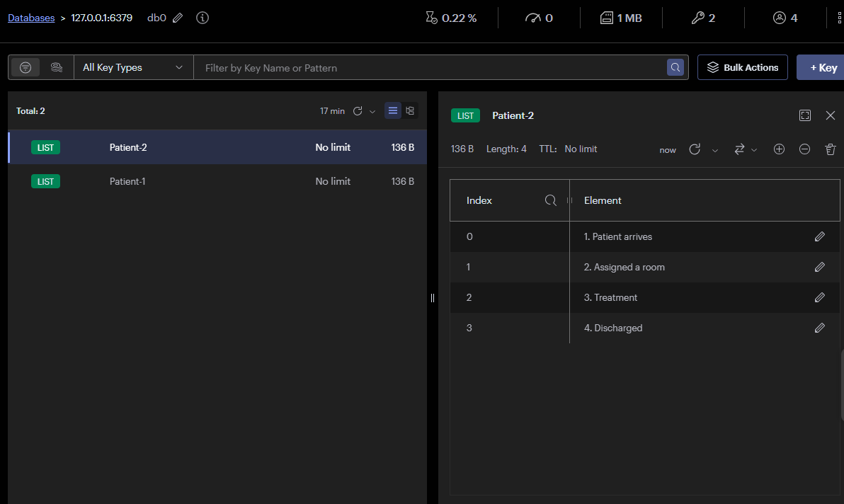Refresh the Patient-2 key value
Viewport: 844px width, 504px height.
(695, 149)
